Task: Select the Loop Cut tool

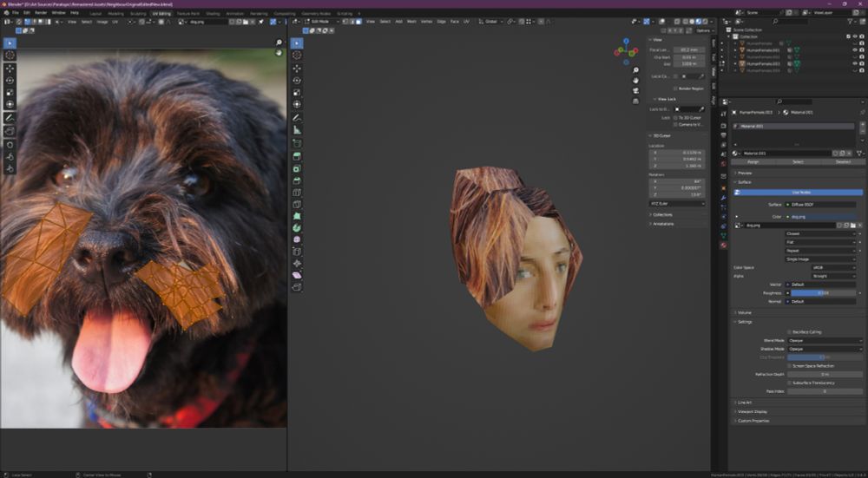Action: [297, 193]
